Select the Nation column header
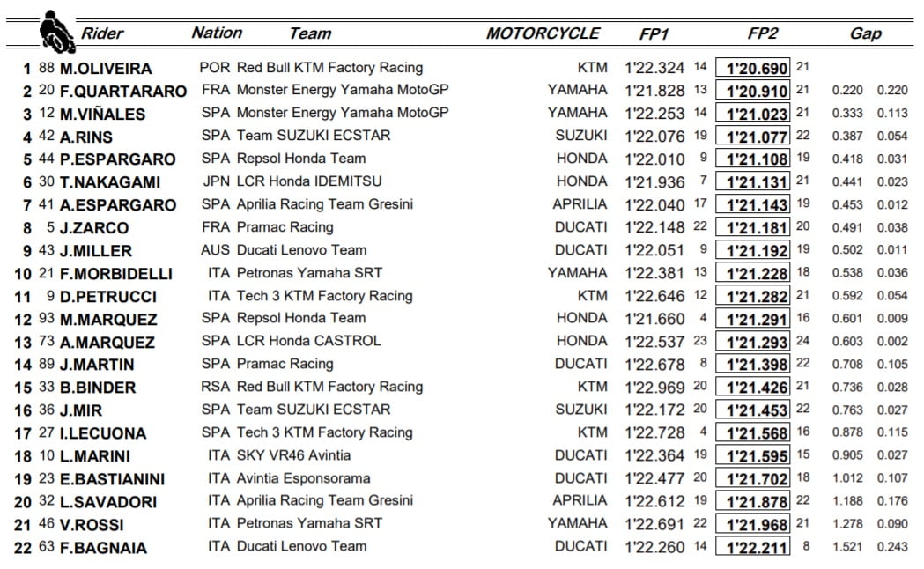The image size is (924, 569). 217,33
